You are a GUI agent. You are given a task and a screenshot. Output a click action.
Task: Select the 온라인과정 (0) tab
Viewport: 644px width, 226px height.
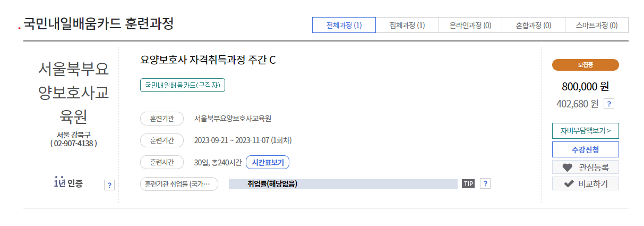click(x=470, y=25)
